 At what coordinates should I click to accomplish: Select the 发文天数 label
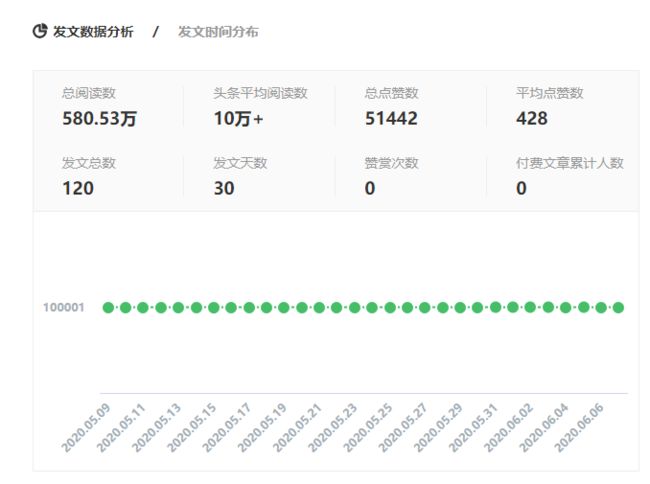[240, 163]
